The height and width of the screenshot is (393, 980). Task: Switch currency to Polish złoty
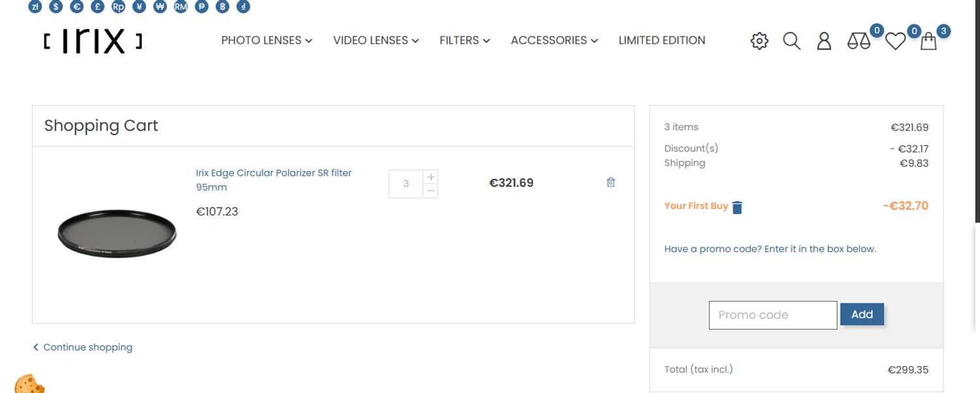coord(35,7)
